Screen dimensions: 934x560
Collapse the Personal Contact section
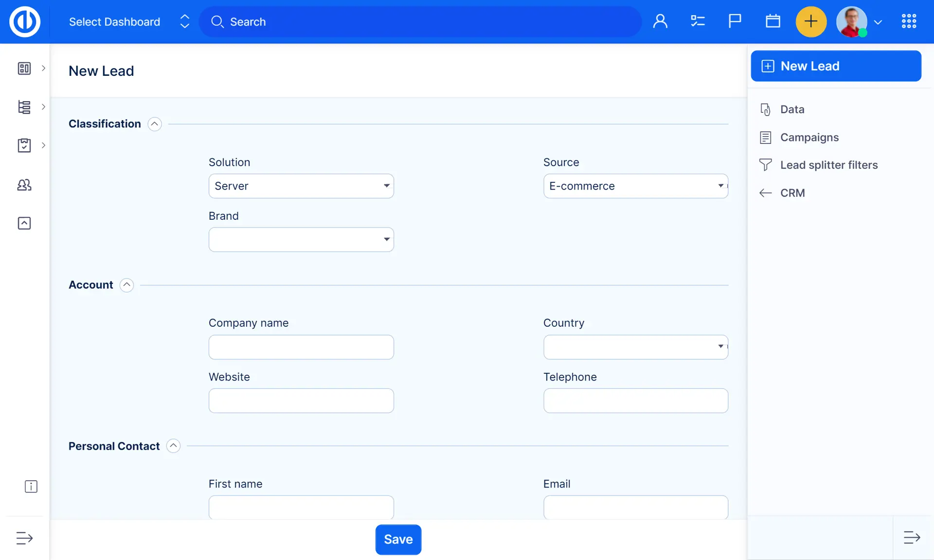click(173, 446)
